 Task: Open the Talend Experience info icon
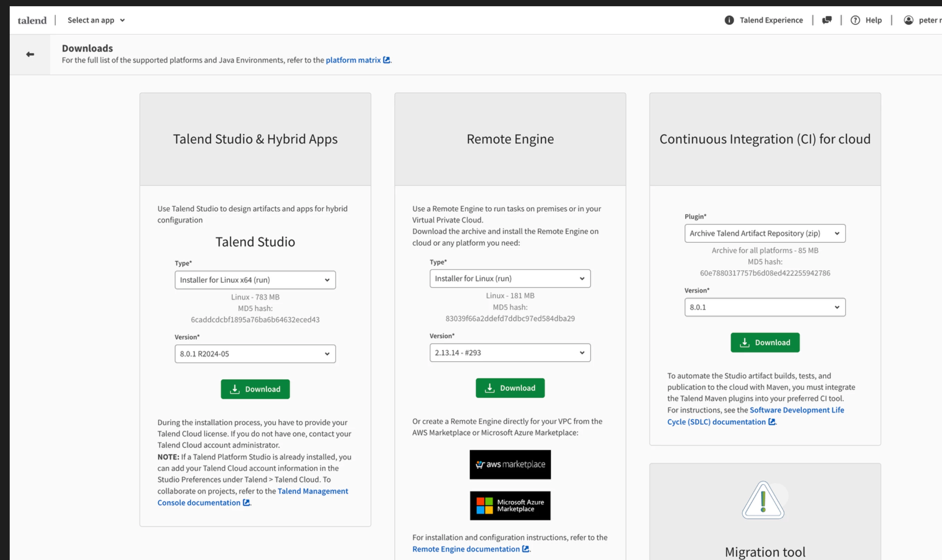[x=729, y=20]
